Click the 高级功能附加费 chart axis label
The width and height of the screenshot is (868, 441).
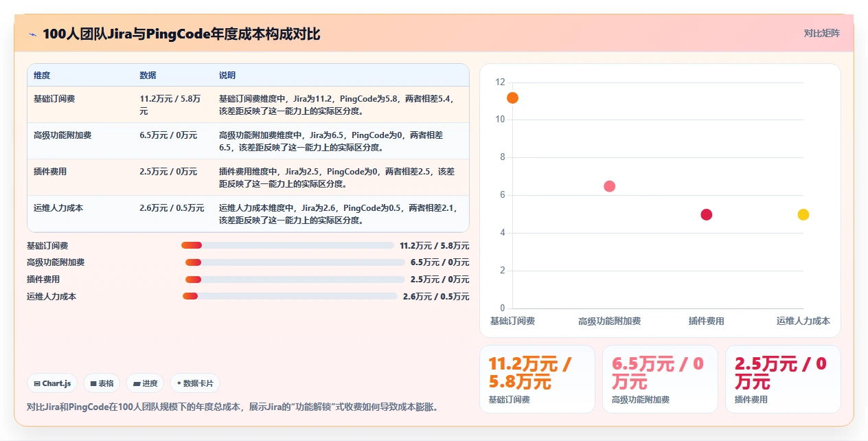pyautogui.click(x=609, y=321)
